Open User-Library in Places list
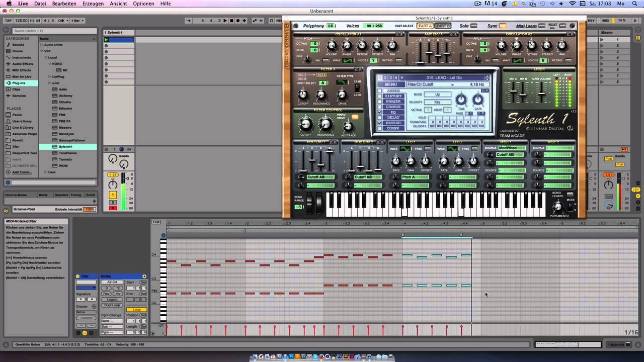The width and height of the screenshot is (644, 362). (22, 121)
